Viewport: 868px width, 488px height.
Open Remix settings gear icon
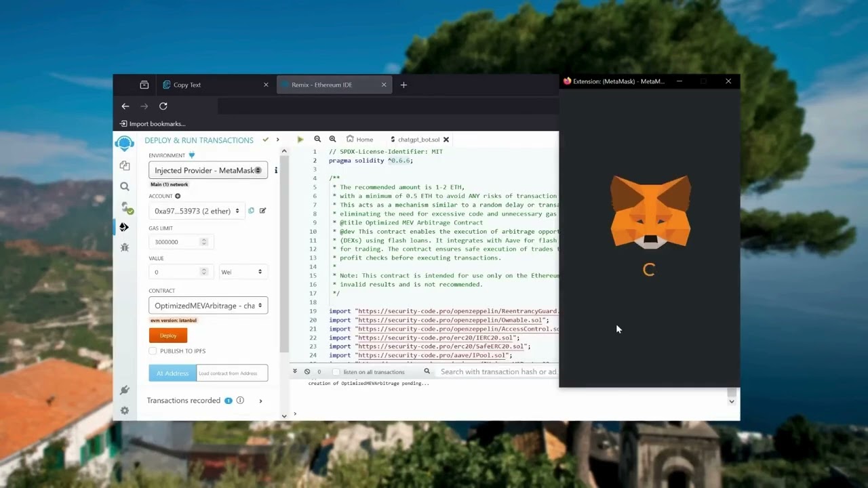[124, 410]
